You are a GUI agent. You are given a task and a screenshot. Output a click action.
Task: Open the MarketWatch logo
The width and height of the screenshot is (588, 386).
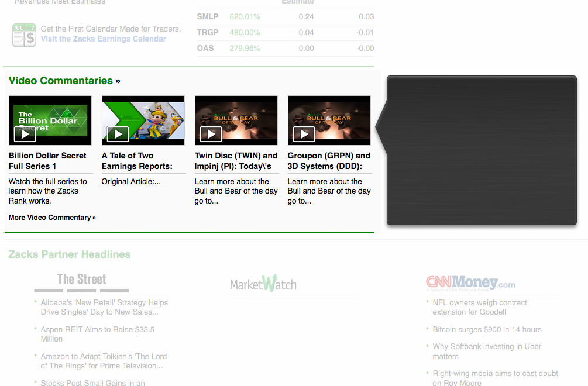[263, 284]
